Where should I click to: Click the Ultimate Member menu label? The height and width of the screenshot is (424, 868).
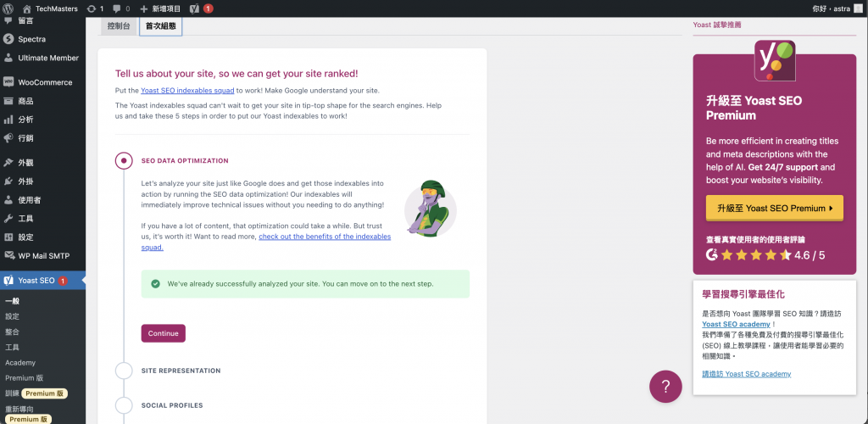pos(48,58)
